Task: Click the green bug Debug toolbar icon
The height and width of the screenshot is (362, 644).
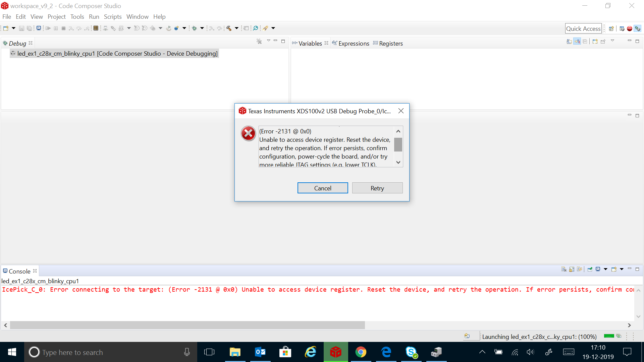Action: point(194,28)
